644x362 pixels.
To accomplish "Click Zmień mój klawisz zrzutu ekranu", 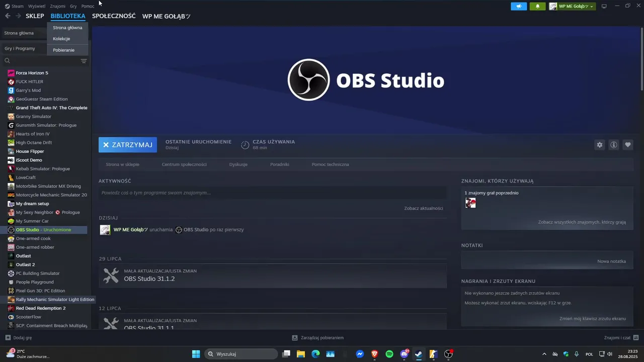I will (x=593, y=319).
